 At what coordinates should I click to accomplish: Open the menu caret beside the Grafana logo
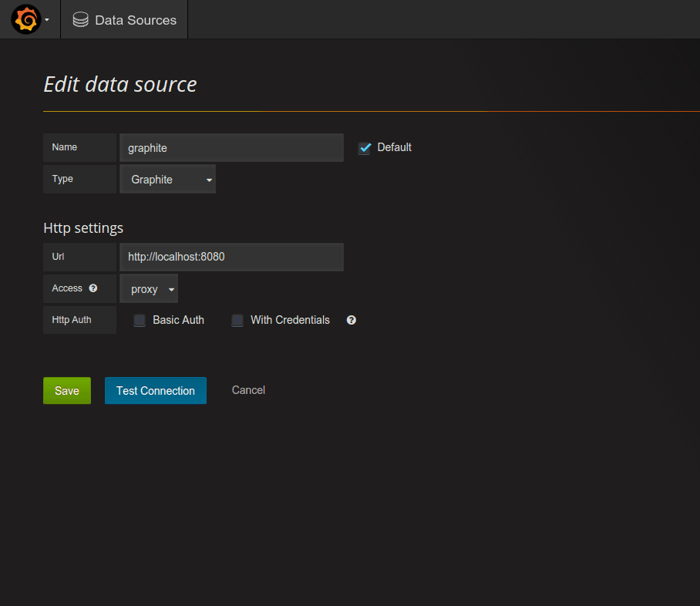[47, 20]
